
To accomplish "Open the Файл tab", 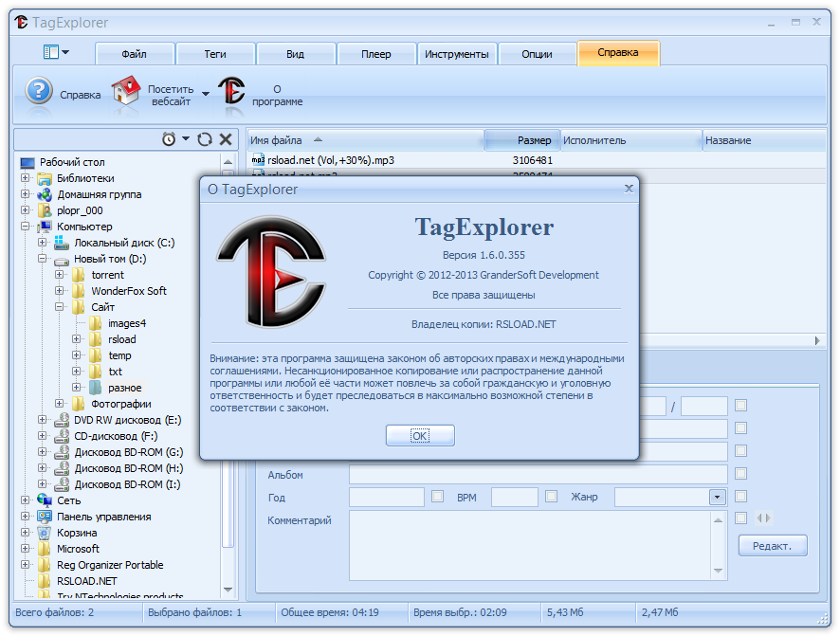I will click(x=135, y=53).
